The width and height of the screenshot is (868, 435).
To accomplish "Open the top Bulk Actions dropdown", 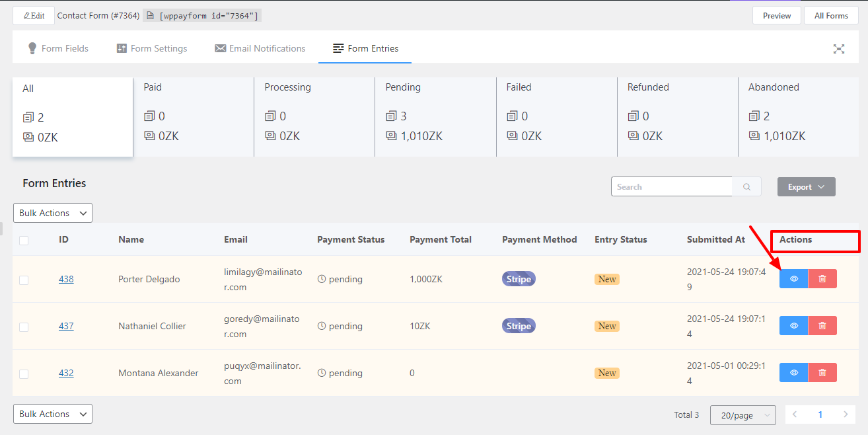I will click(53, 213).
